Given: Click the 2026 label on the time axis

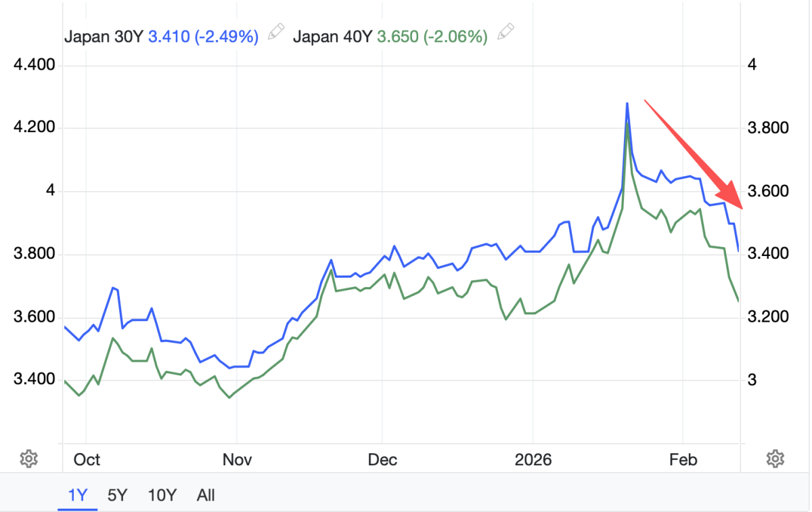Looking at the screenshot, I should click(533, 460).
